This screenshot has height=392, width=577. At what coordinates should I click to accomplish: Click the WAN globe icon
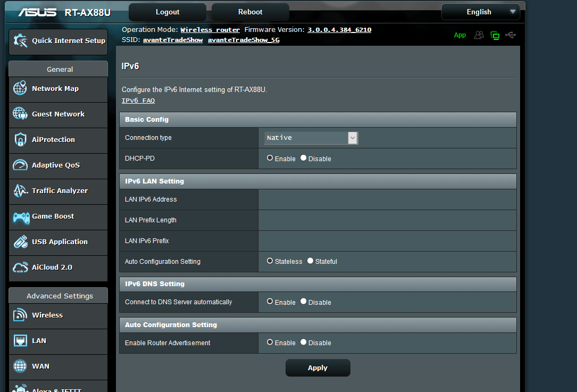[20, 366]
